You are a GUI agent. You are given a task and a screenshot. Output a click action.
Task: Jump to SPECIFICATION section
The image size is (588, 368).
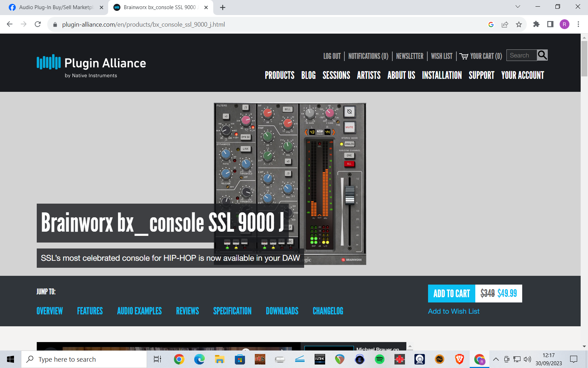tap(232, 311)
